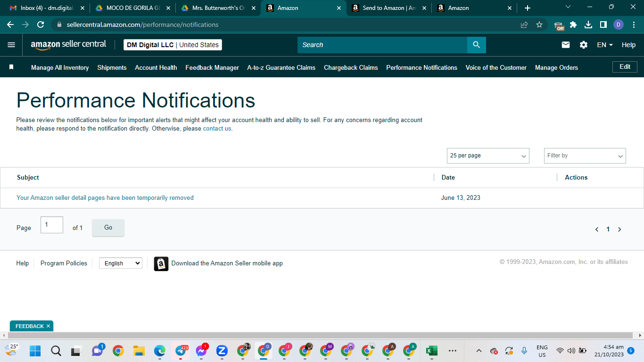Open the Filter by dropdown

[x=585, y=156]
